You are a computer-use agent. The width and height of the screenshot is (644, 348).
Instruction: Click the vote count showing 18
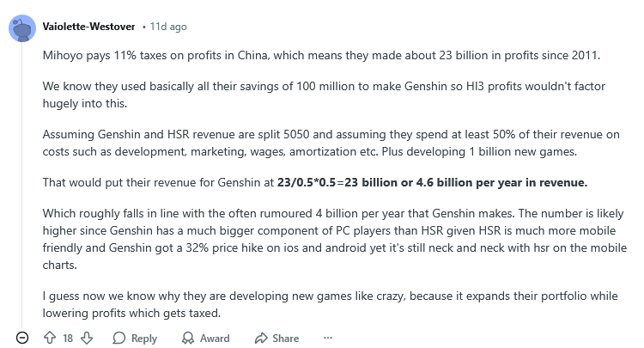click(68, 339)
